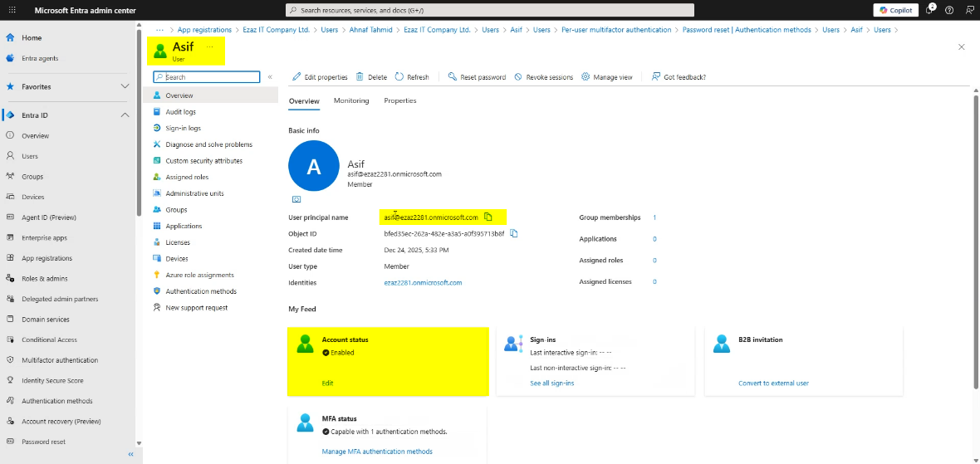Switch to the Properties tab

point(400,100)
